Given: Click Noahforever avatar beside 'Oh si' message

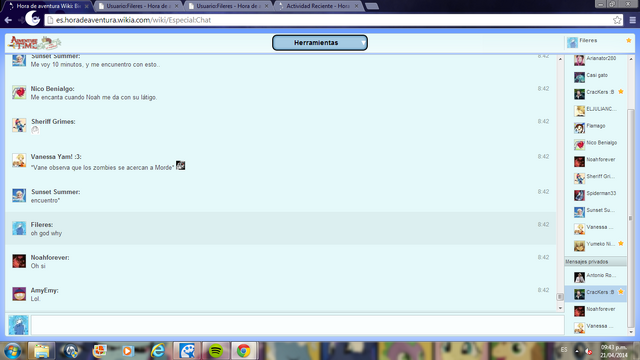Looking at the screenshot, I should [19, 261].
